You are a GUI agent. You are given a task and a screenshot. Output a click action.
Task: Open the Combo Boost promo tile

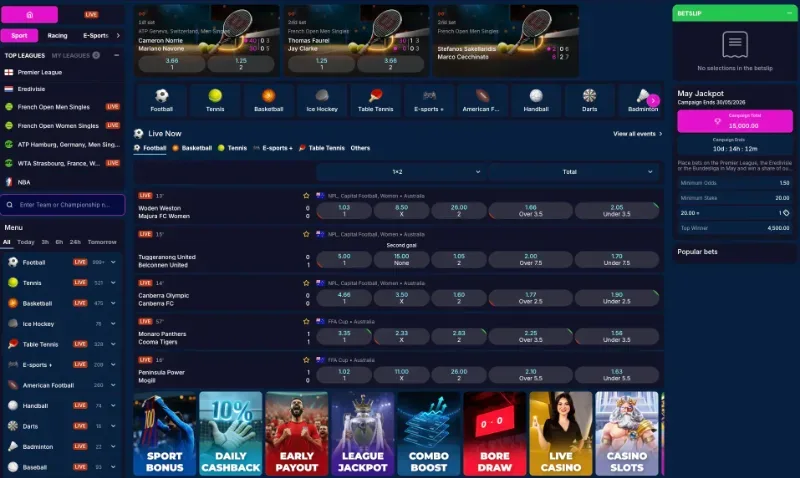429,434
